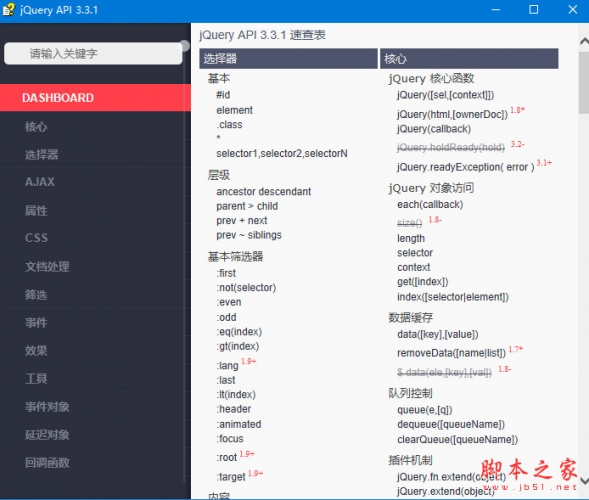Click the scroll down arrow
This screenshot has height=500, width=589.
[584, 480]
